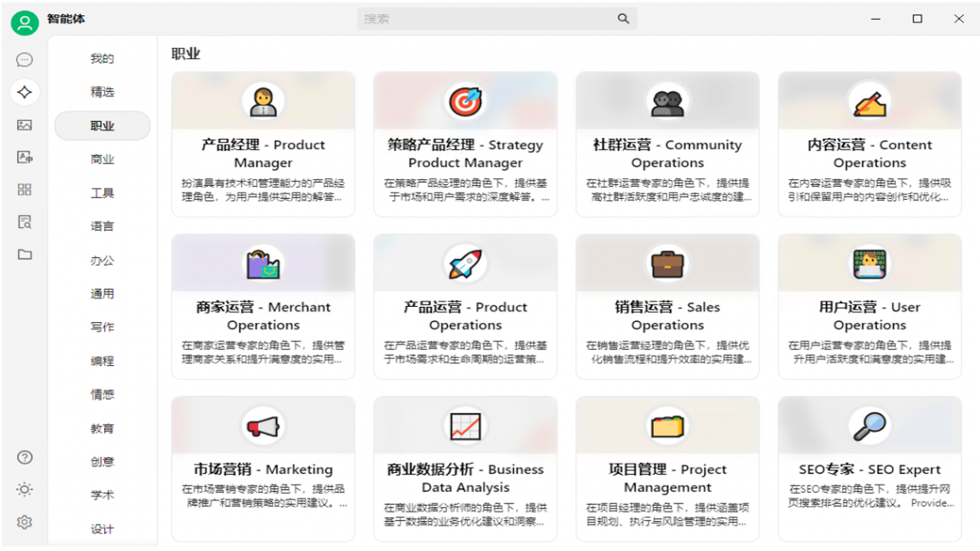Open the chat assistants sidebar icon
This screenshot has height=551, width=980.
point(24,60)
